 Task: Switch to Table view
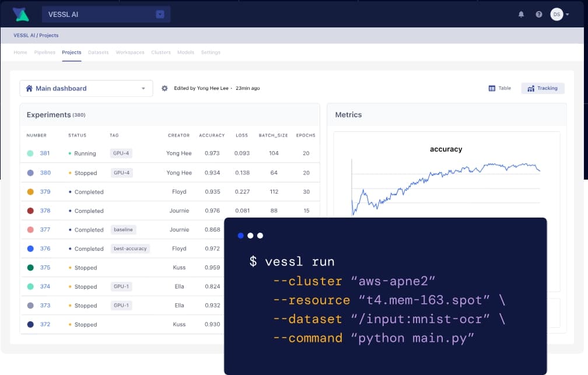click(499, 88)
